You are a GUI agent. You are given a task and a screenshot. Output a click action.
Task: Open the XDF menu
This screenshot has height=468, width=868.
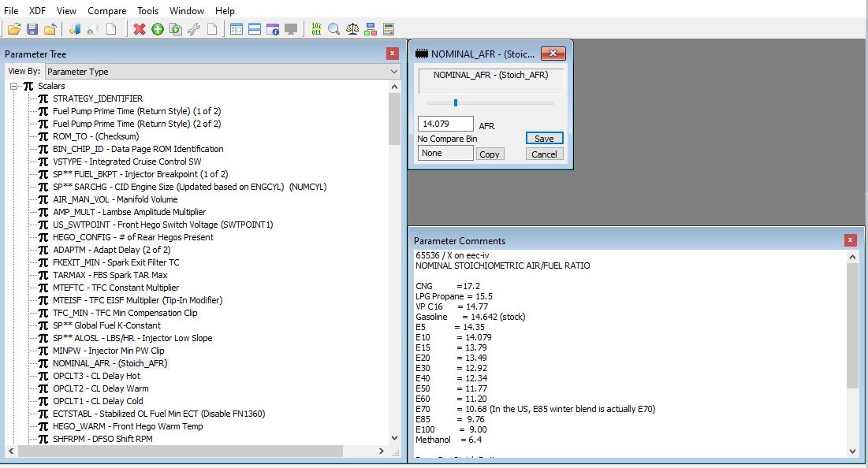37,10
